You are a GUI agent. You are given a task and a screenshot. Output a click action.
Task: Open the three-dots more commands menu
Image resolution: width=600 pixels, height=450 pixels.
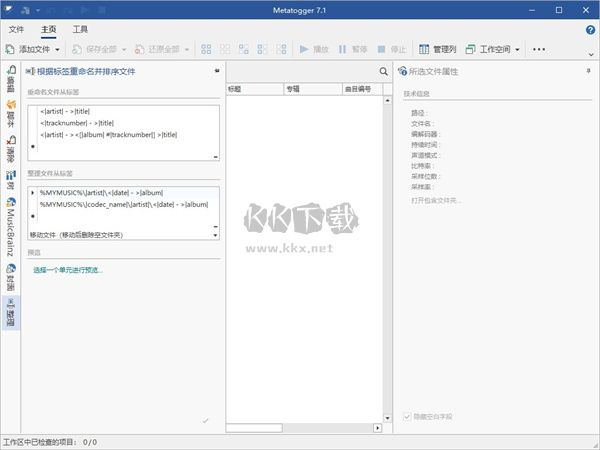point(539,49)
